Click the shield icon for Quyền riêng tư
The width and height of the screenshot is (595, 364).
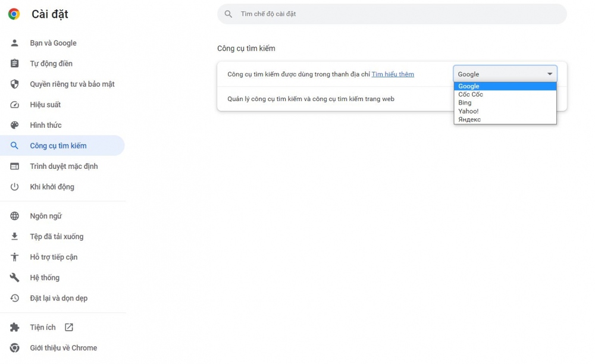pos(14,84)
